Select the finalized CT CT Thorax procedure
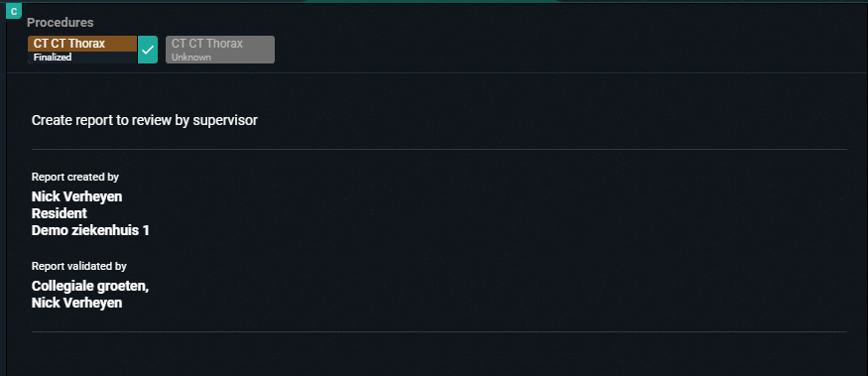The width and height of the screenshot is (868, 376). click(x=82, y=50)
